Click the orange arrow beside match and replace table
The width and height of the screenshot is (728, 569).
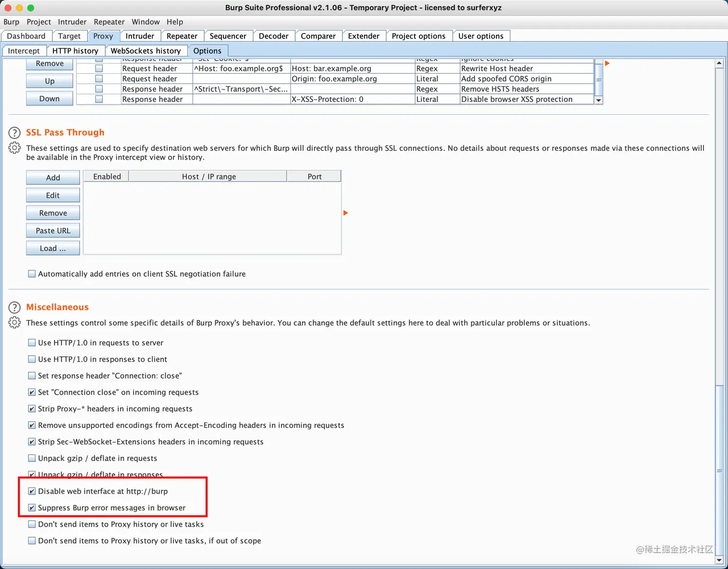tap(607, 63)
